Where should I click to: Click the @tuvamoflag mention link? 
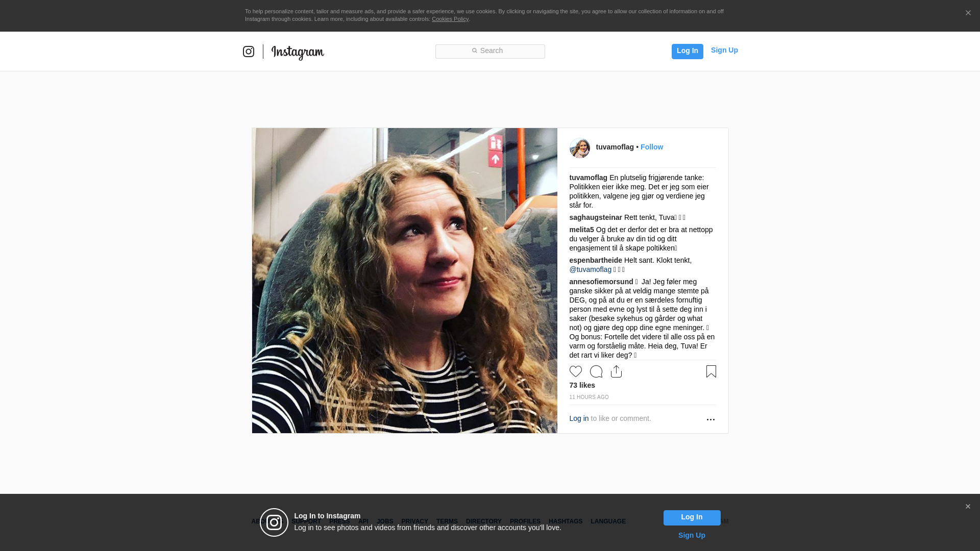tap(591, 269)
